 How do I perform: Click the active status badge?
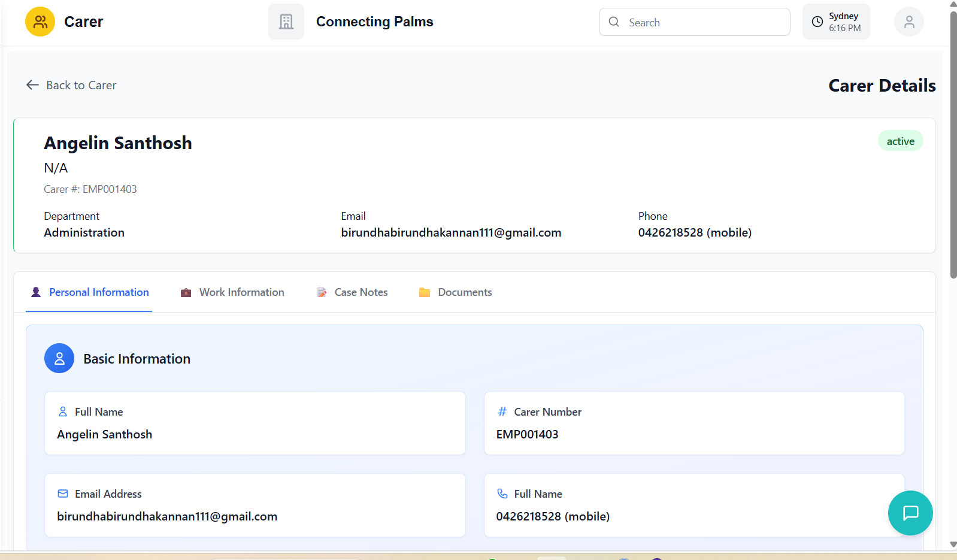pyautogui.click(x=900, y=141)
